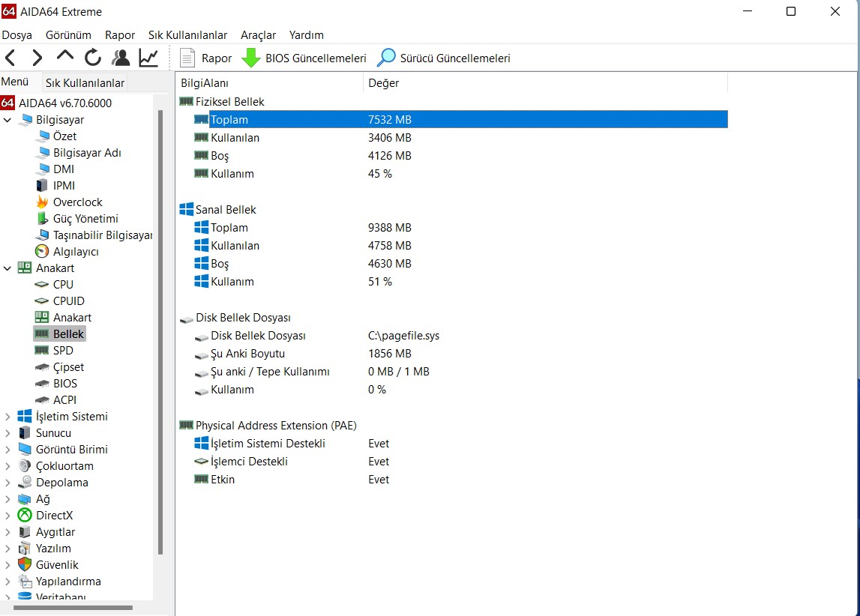Viewport: 860px width, 616px height.
Task: Select the Güvenlik shield icon
Action: click(25, 564)
